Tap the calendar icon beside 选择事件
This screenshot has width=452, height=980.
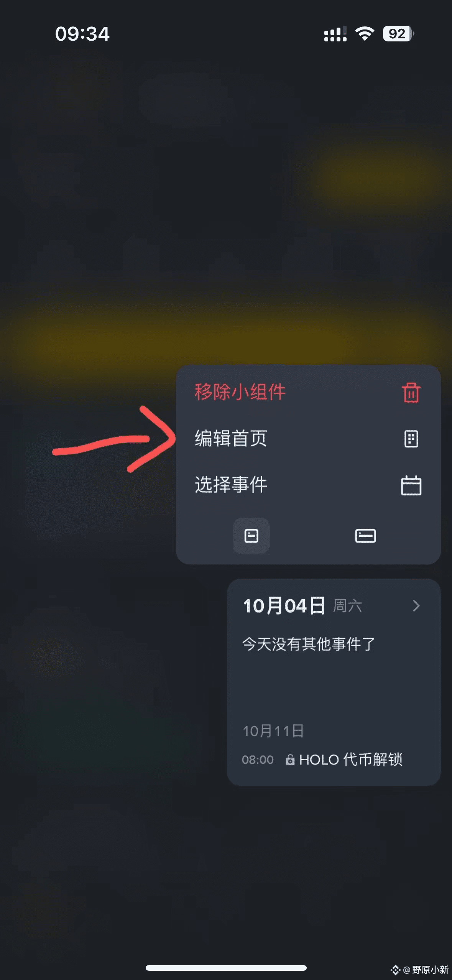click(411, 485)
